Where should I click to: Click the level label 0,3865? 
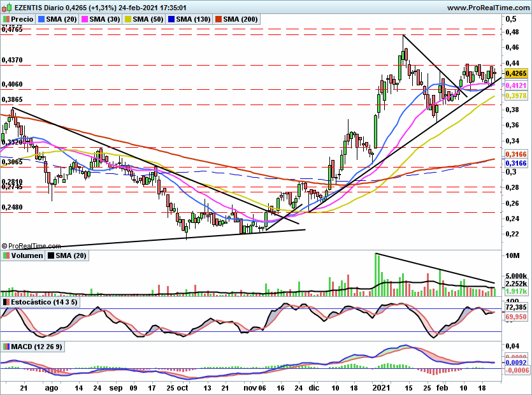point(12,100)
